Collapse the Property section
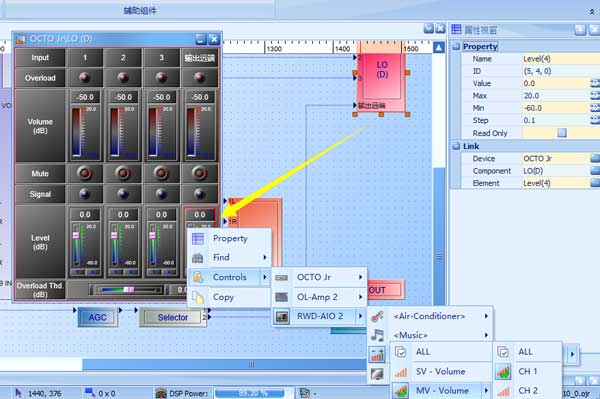The image size is (600, 399). [456, 47]
